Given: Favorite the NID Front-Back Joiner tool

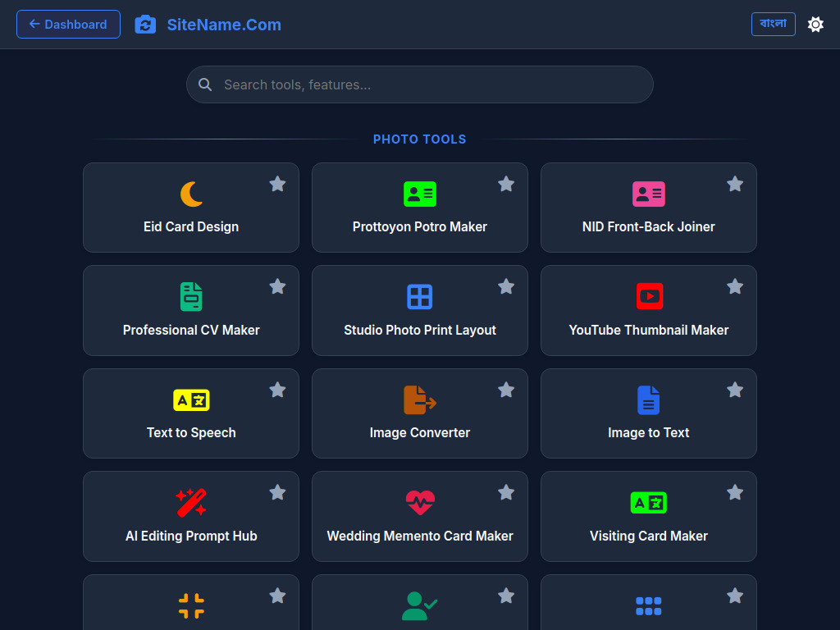Looking at the screenshot, I should click(x=735, y=185).
